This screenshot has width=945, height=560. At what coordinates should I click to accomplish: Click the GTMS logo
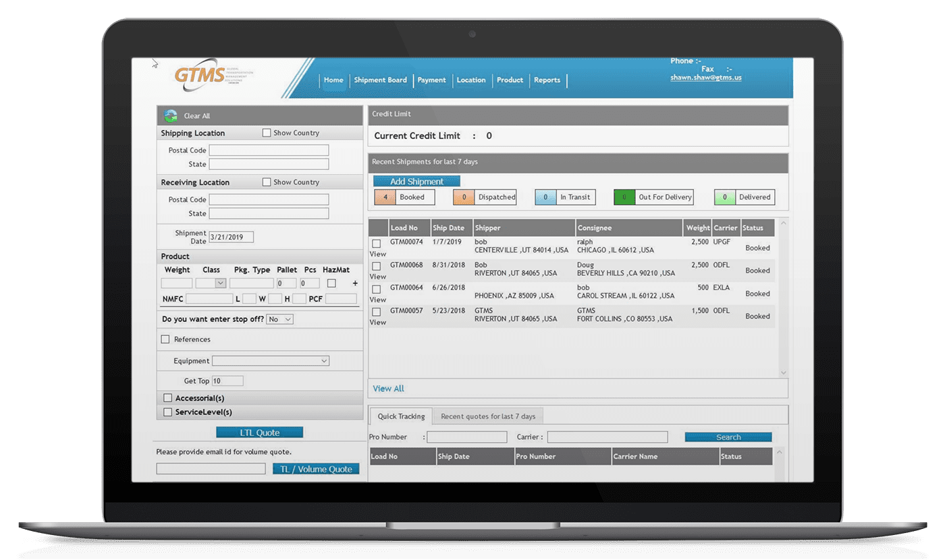(215, 76)
